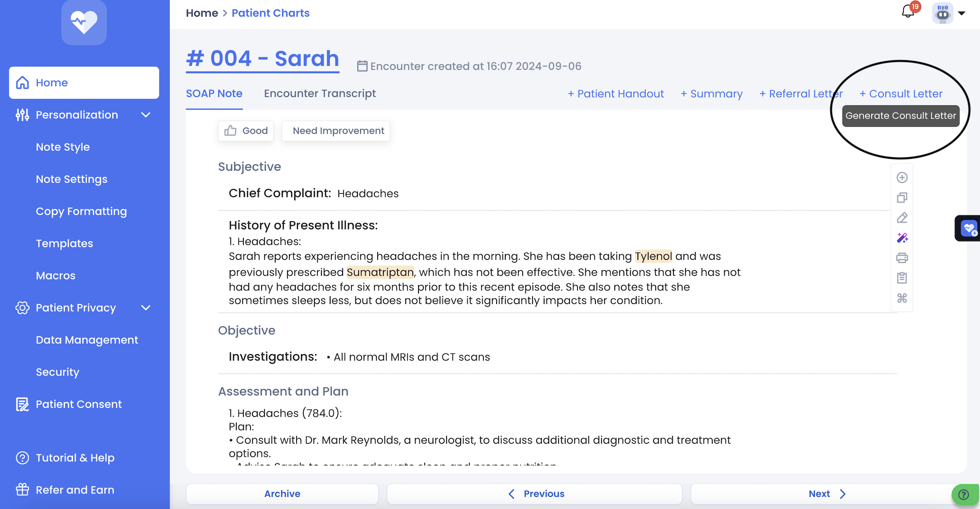Viewport: 980px width, 509px height.
Task: Click the clipboard icon in side toolbar
Action: 902,278
